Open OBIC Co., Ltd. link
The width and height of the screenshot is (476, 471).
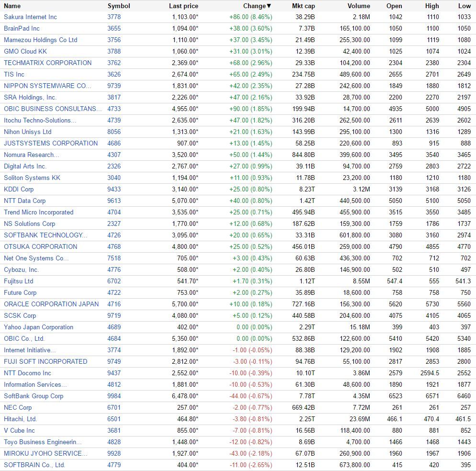pyautogui.click(x=24, y=339)
